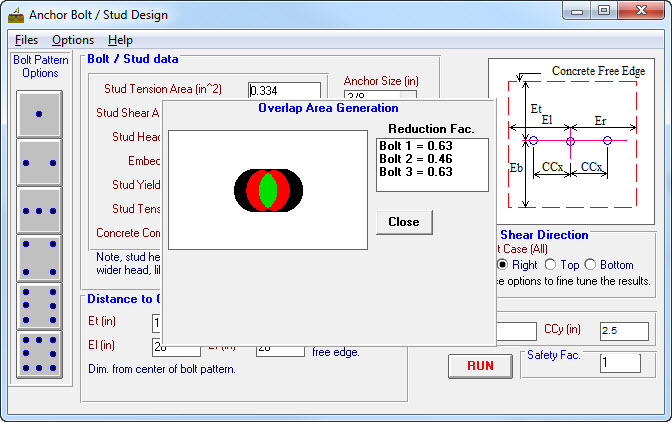Click the Concrete Free Edge diagram
Viewport: 672px width, 422px height.
(571, 141)
